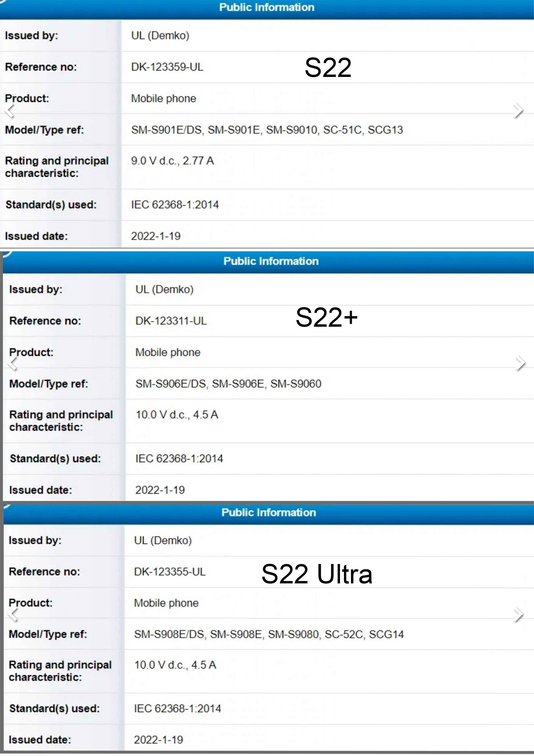
Task: Click issued date 2022-1-19 in the S22 panel
Action: click(x=156, y=236)
